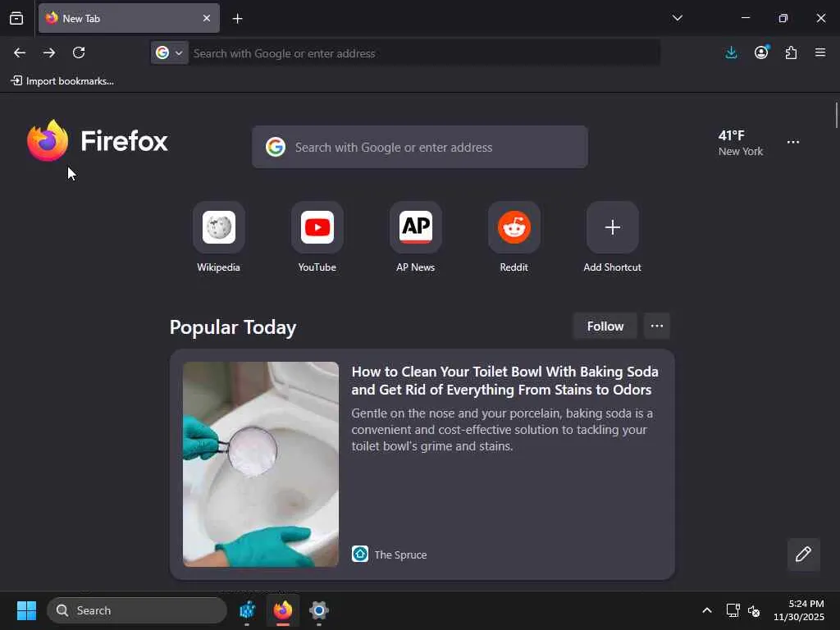Open the Firefox View icon left of tabs

click(x=16, y=18)
